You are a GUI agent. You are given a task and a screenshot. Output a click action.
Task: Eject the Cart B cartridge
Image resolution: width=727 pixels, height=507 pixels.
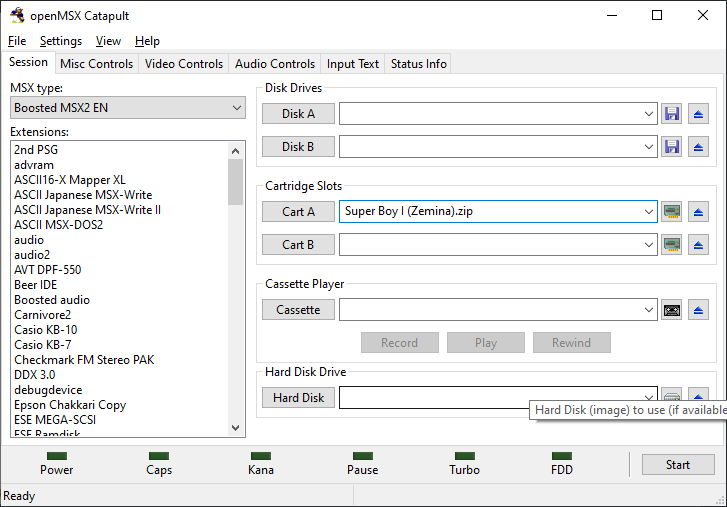(698, 245)
